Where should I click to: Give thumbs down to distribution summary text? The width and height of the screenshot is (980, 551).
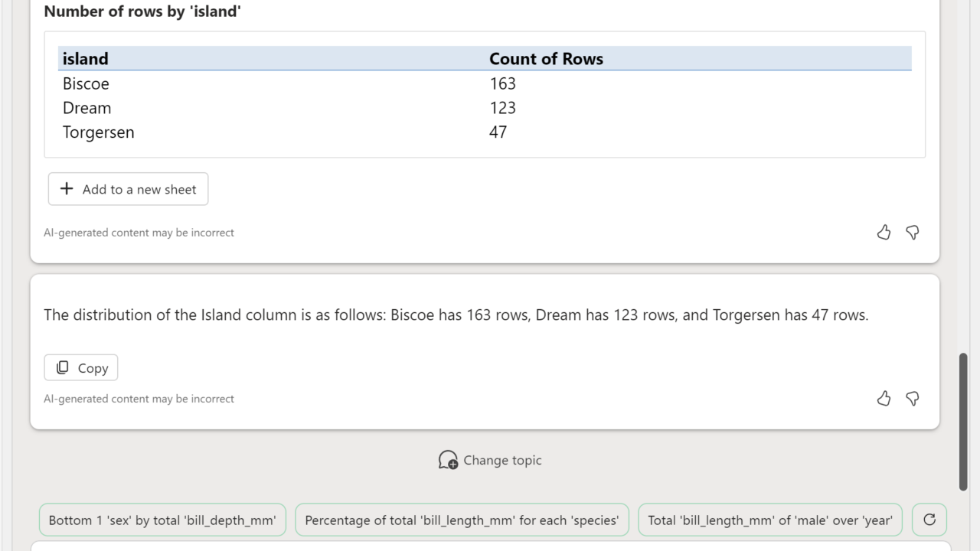pos(913,399)
